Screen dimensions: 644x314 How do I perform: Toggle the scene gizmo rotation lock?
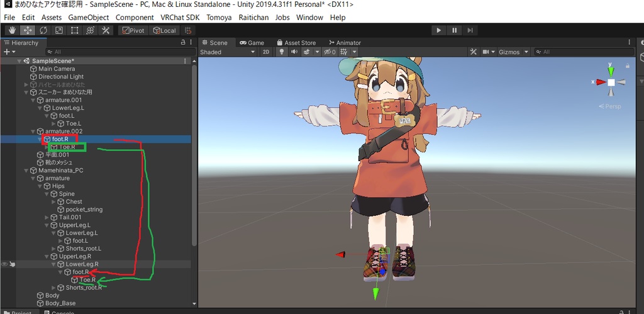(x=628, y=66)
